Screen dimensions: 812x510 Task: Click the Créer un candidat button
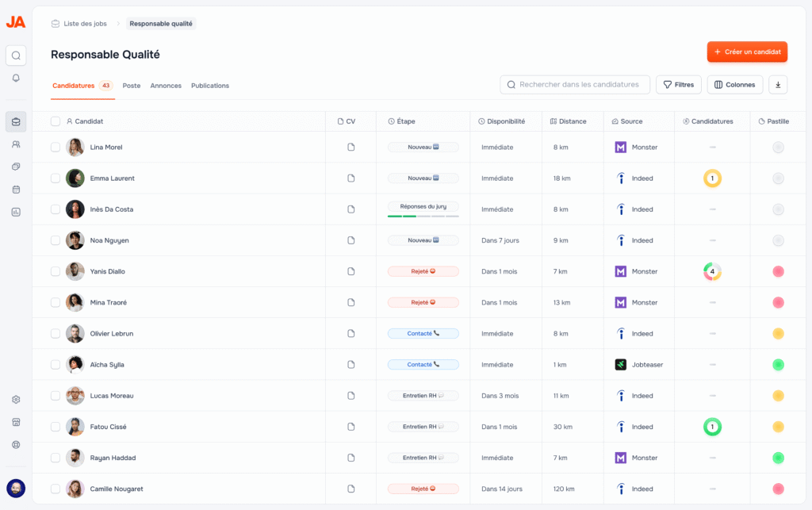pos(747,52)
